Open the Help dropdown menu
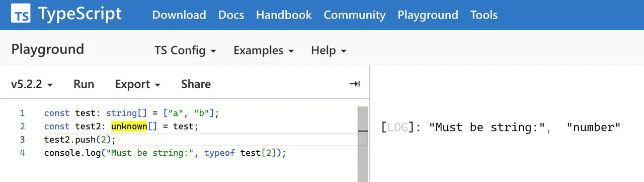 (x=329, y=50)
